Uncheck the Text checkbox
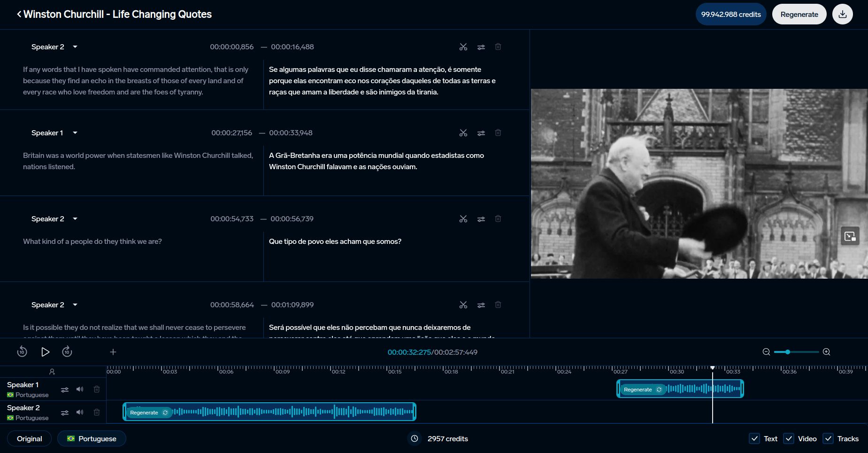This screenshot has height=453, width=868. pyautogui.click(x=754, y=438)
